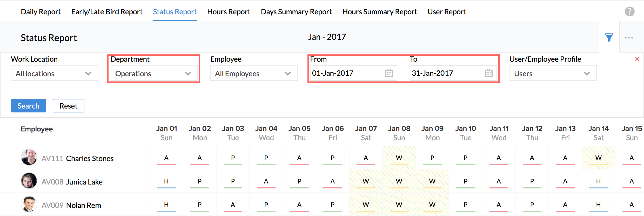This screenshot has height=216, width=644.
Task: Click Nolan Rem's profile photo
Action: pyautogui.click(x=29, y=204)
